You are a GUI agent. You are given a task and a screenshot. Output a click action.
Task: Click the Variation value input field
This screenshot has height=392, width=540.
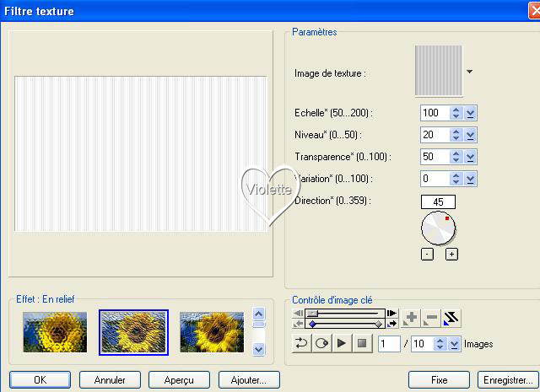point(434,179)
